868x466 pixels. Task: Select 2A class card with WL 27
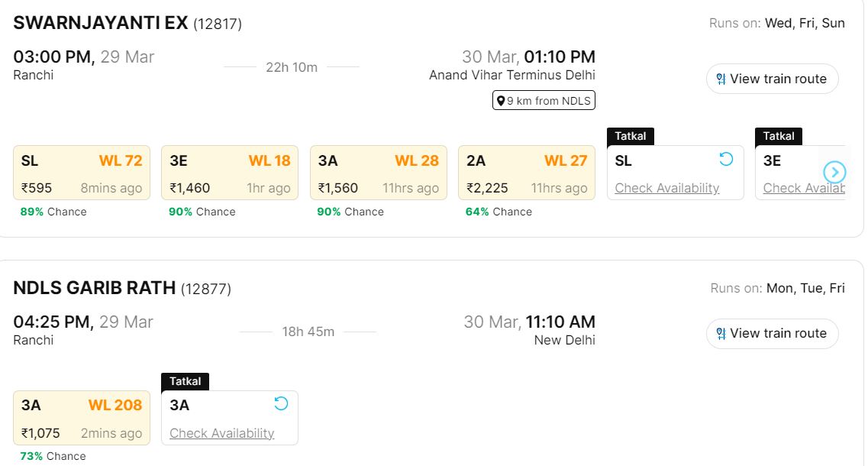point(526,173)
